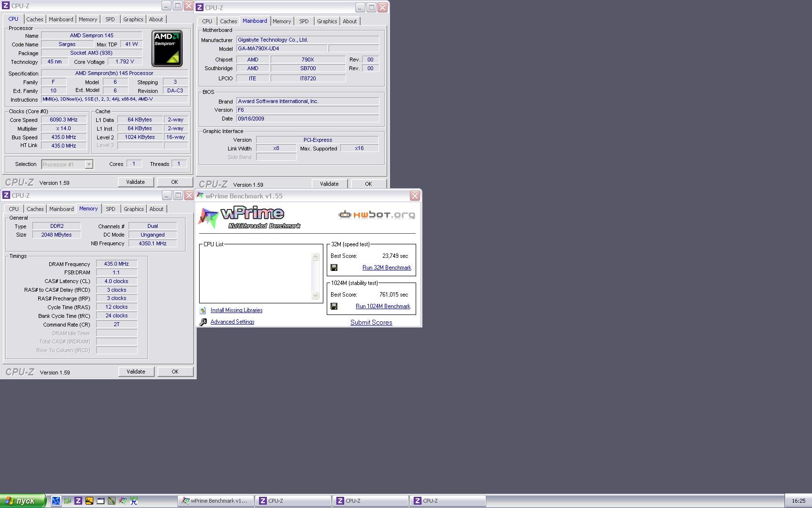Open Memory tab in the Mainboard window

282,21
